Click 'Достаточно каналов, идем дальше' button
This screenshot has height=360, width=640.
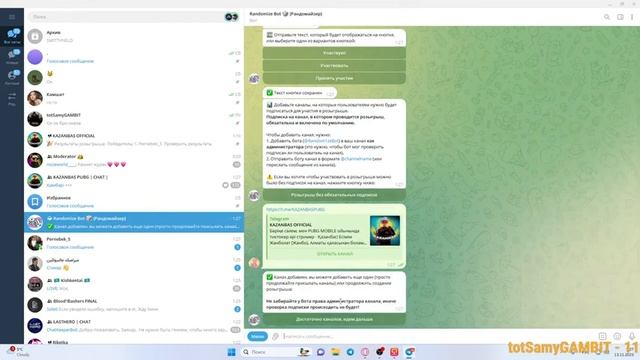coord(334,319)
